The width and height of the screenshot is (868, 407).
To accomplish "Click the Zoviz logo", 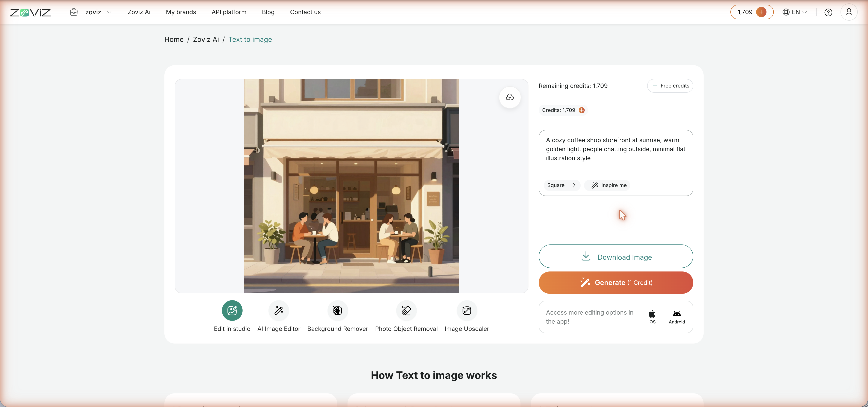I will point(30,12).
